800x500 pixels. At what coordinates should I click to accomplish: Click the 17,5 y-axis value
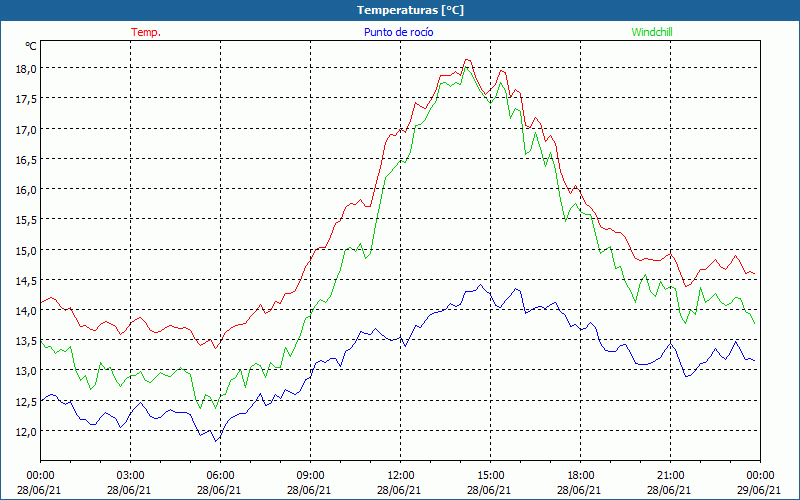tap(26, 98)
